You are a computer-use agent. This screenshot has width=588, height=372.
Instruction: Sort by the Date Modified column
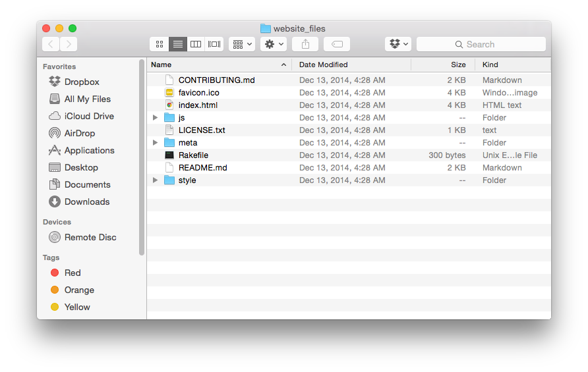pyautogui.click(x=323, y=65)
